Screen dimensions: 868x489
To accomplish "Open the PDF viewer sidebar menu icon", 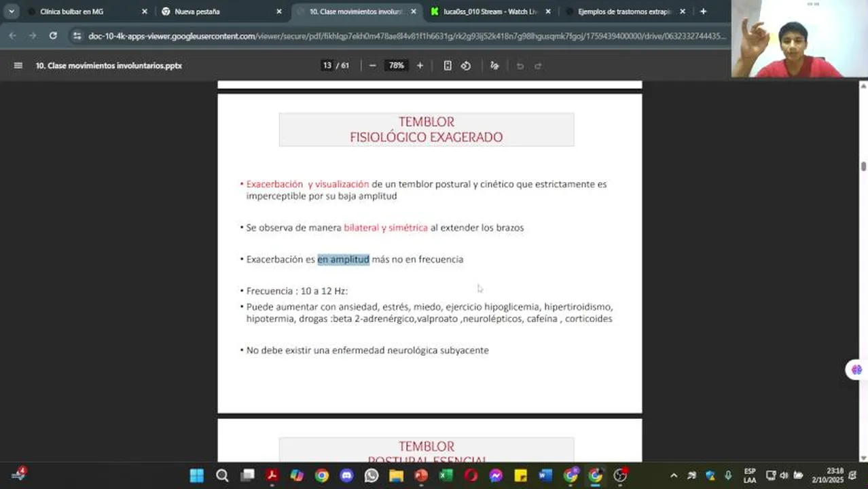I will coord(18,66).
